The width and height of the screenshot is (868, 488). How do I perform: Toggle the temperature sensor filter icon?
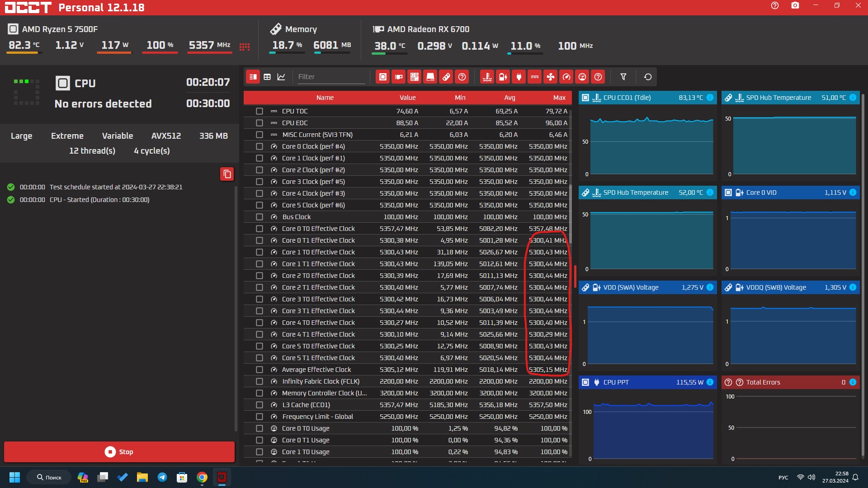coord(487,77)
